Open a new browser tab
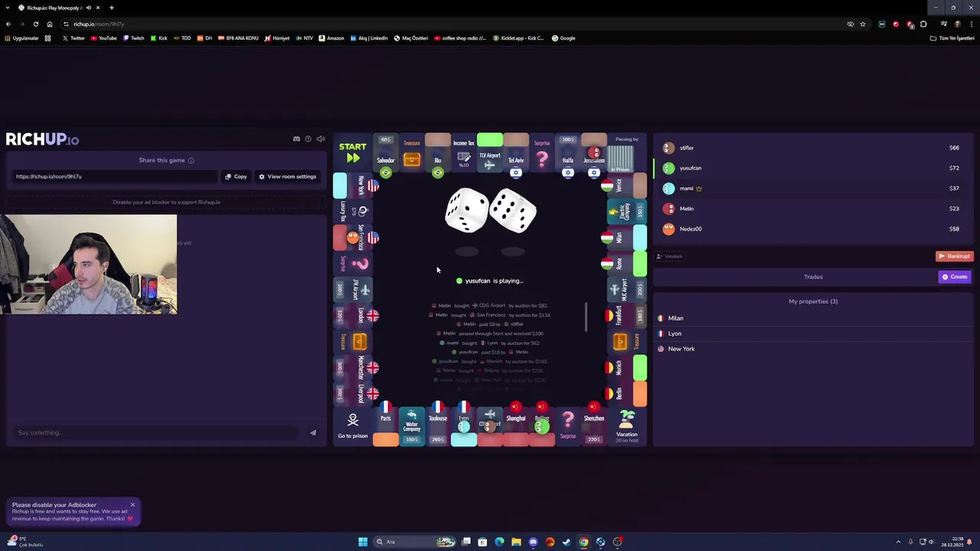Viewport: 980px width, 551px height. (112, 8)
